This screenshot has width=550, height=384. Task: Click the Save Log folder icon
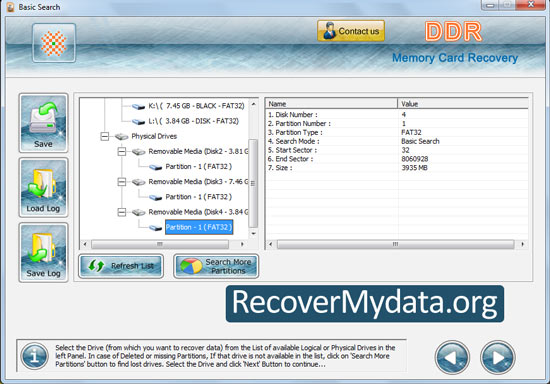pos(43,252)
